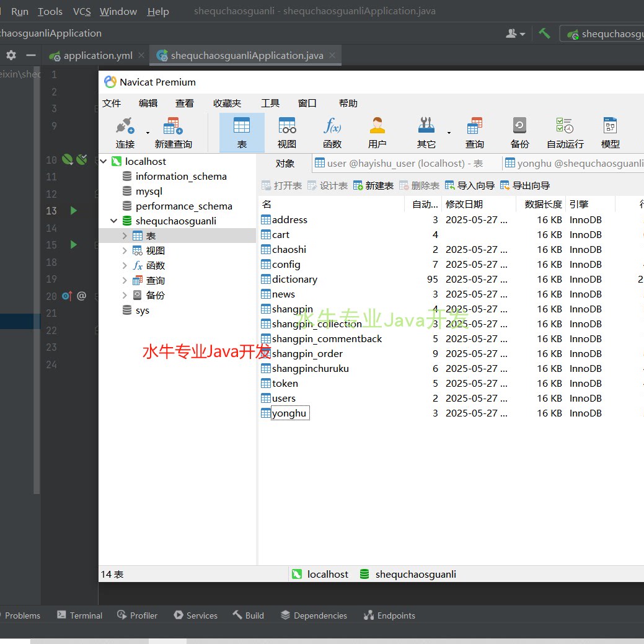This screenshot has height=644, width=644.
Task: Click the 备份 backup toolbar icon
Action: 519,126
